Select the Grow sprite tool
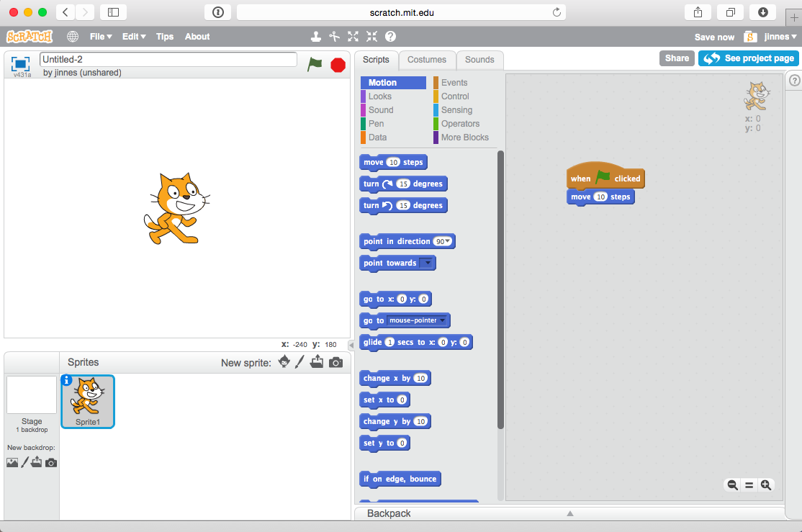This screenshot has width=802, height=532. (x=353, y=36)
